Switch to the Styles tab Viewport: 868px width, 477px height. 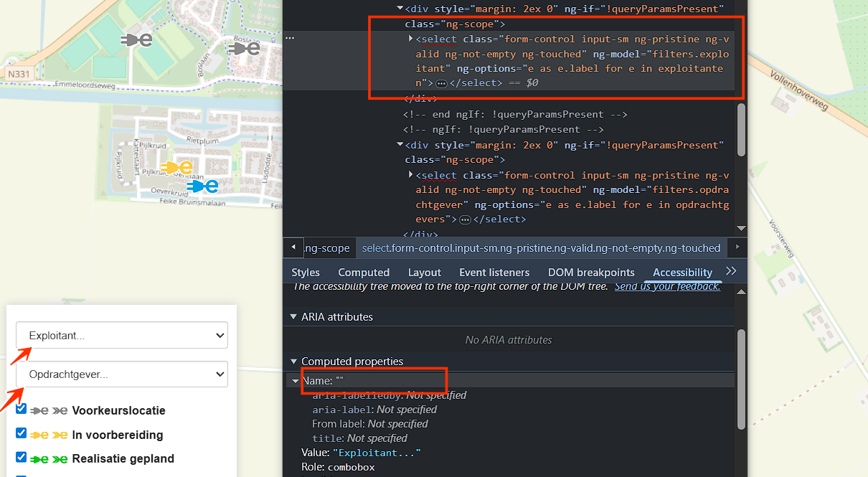306,273
